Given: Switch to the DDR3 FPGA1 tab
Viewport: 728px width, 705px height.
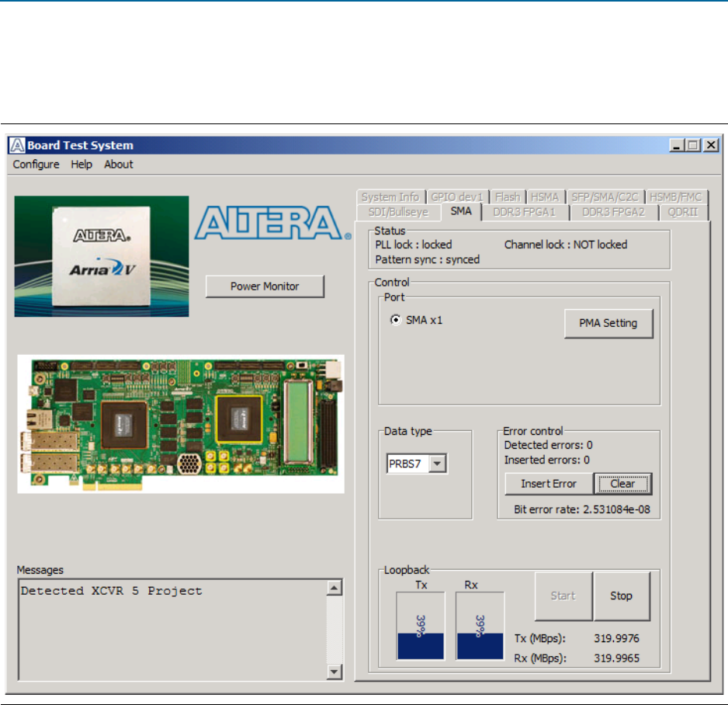Looking at the screenshot, I should (525, 212).
